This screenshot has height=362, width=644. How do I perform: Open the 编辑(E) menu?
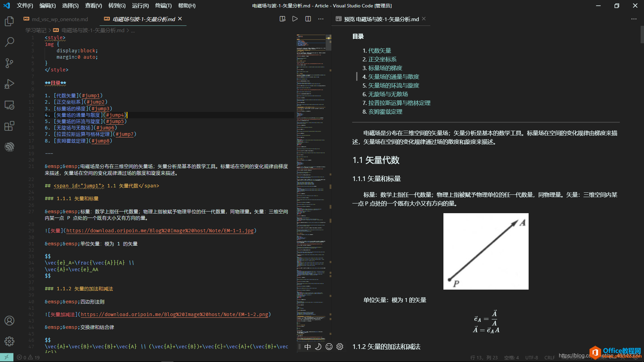48,6
